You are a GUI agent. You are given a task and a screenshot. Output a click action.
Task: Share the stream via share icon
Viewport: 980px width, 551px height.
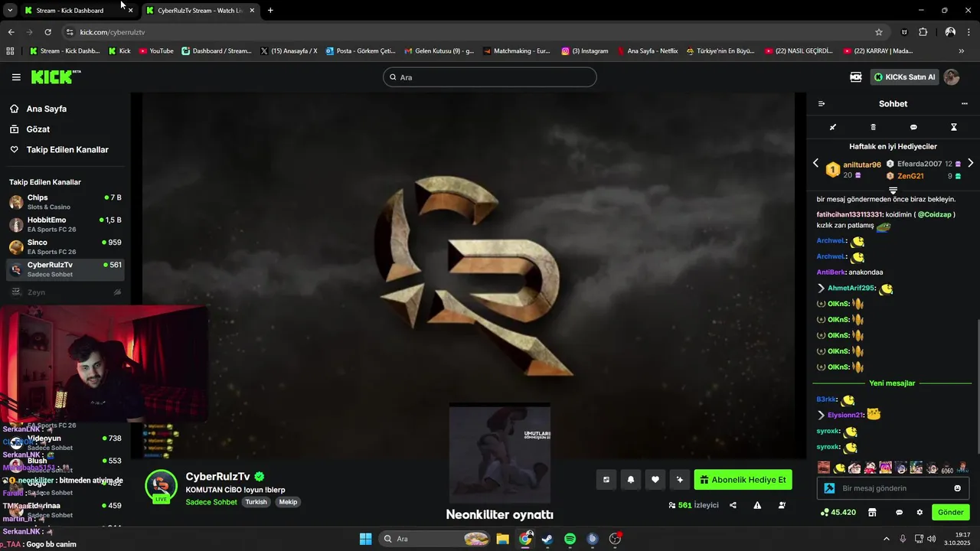(733, 505)
